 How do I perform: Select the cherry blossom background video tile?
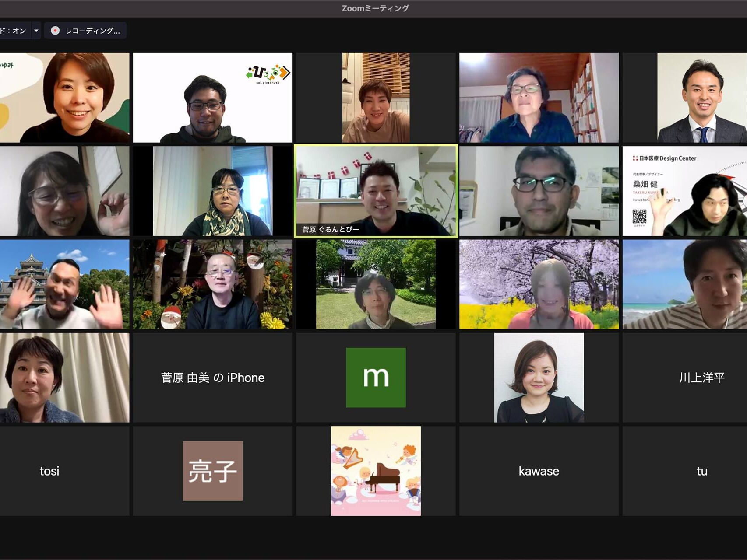point(539,284)
